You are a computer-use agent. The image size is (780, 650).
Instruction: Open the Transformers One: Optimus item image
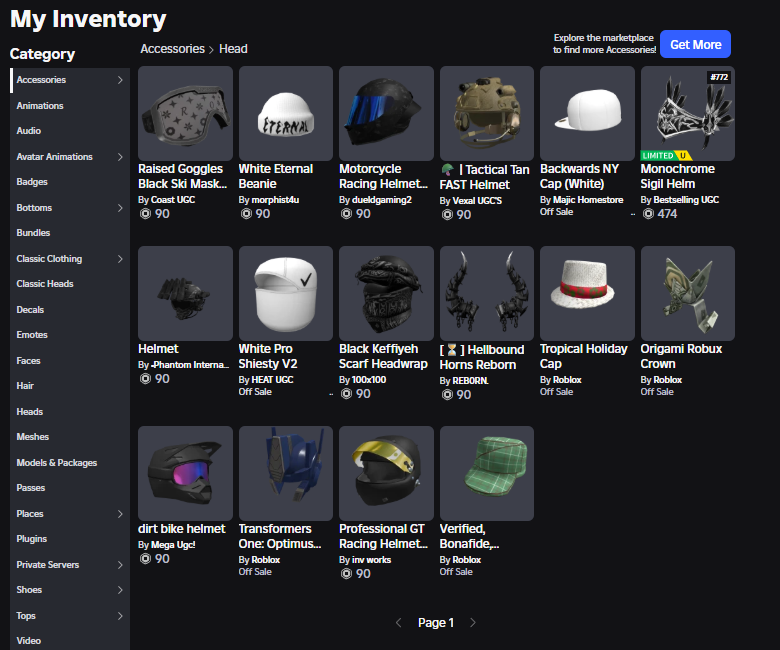point(286,473)
